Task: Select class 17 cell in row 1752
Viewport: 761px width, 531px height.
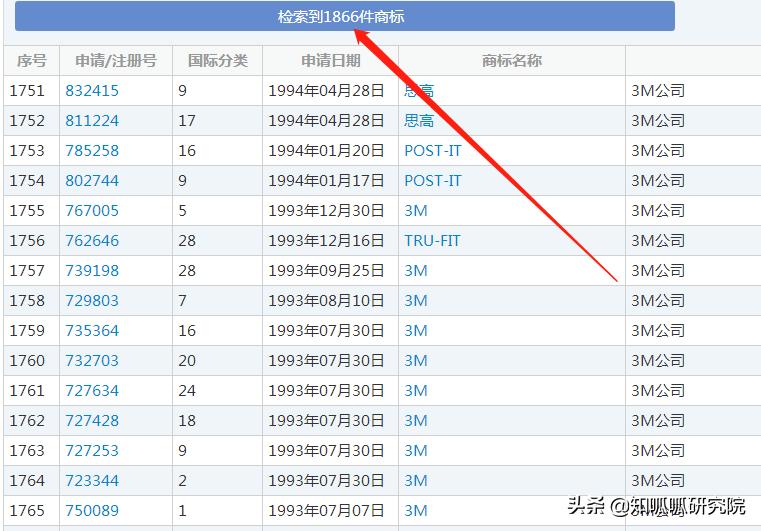Action: (x=217, y=121)
